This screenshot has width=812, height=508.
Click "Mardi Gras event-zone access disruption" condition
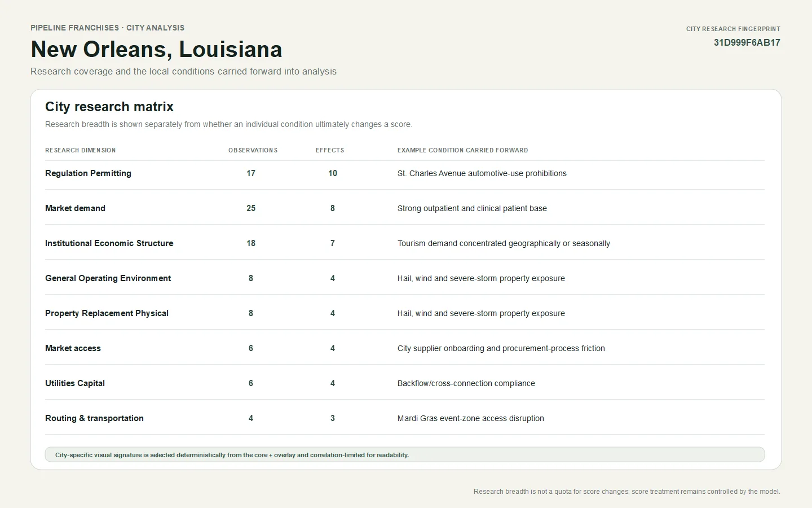pos(471,418)
